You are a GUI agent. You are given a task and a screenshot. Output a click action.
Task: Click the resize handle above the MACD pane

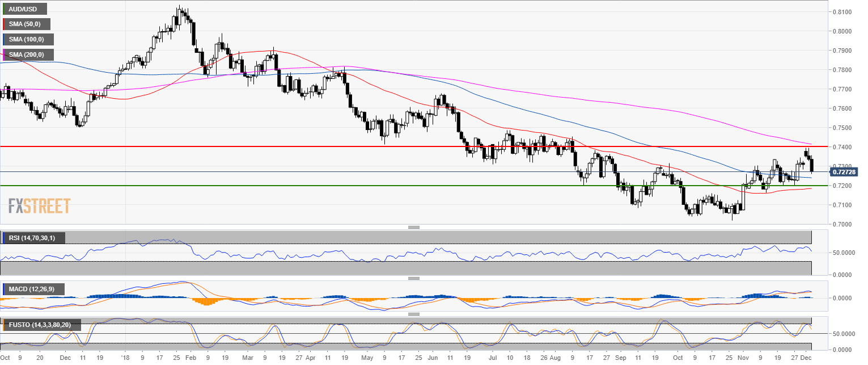pos(414,278)
